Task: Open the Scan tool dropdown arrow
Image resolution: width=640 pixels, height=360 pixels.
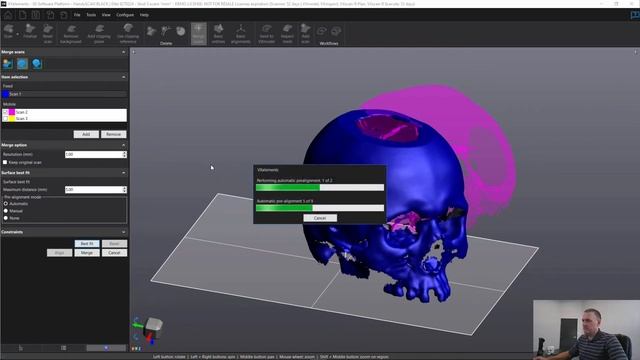Action: coord(18,34)
